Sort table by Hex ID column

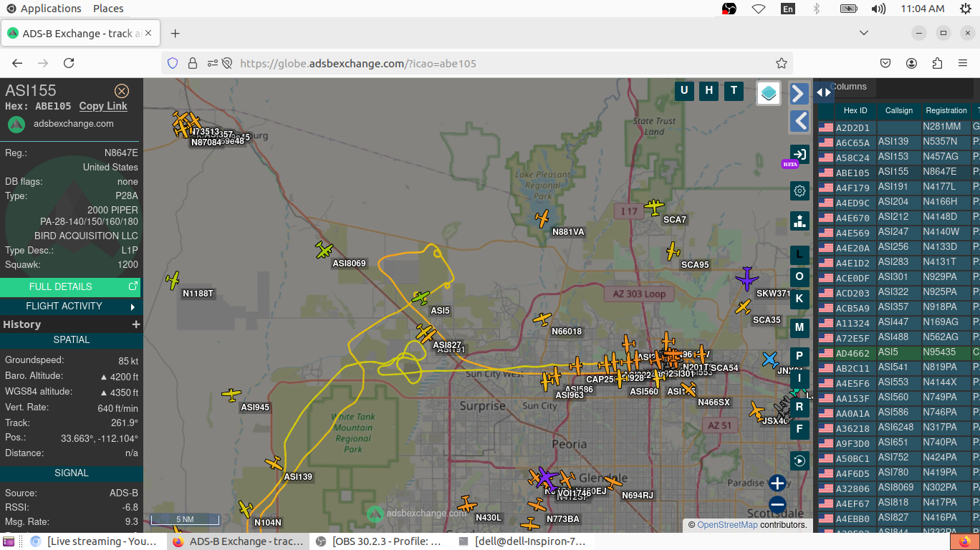coord(855,110)
